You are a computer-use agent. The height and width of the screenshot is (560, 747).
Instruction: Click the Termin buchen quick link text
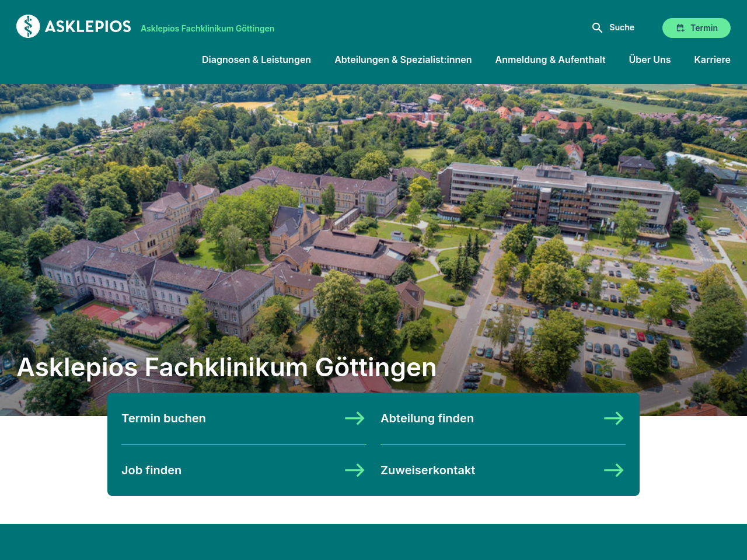coord(163,418)
